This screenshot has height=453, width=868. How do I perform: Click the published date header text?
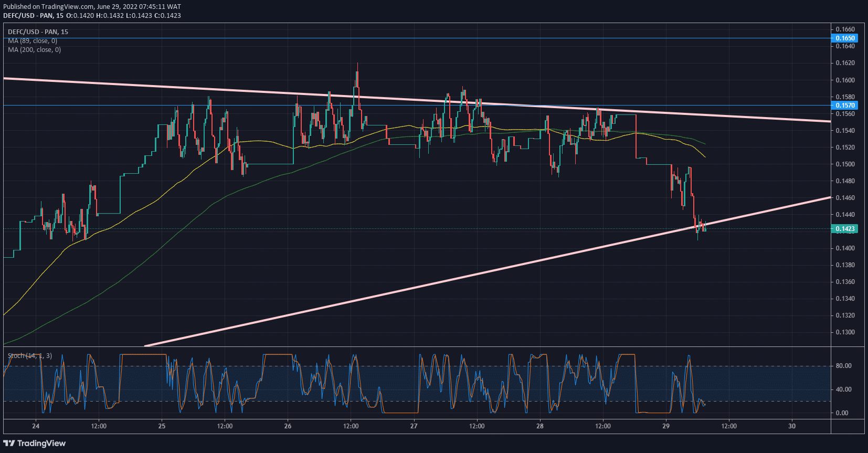(x=92, y=7)
